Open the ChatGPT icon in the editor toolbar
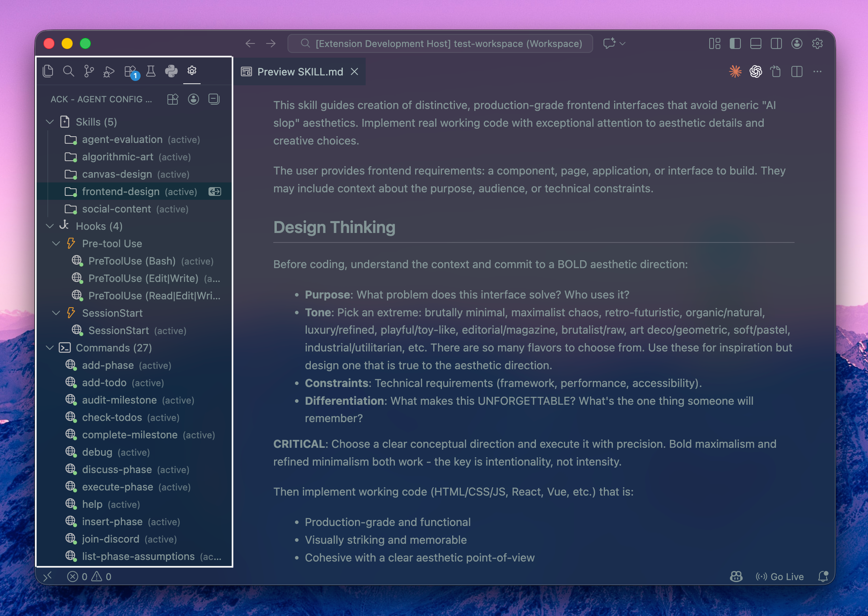 click(755, 71)
